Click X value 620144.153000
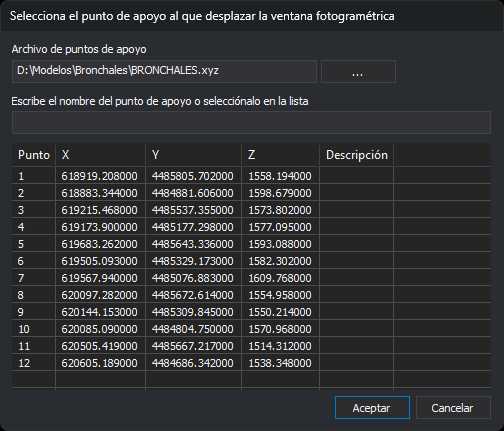Viewport: 504px width, 431px height. click(x=99, y=312)
